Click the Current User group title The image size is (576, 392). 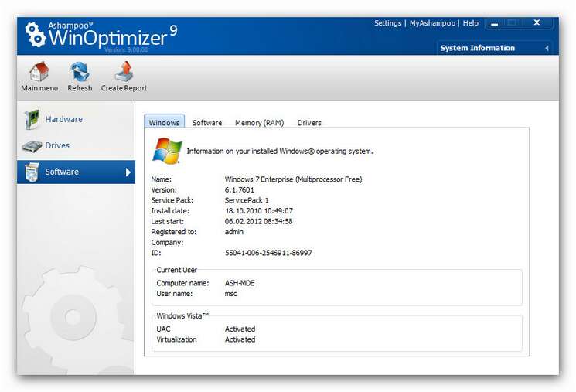177,270
